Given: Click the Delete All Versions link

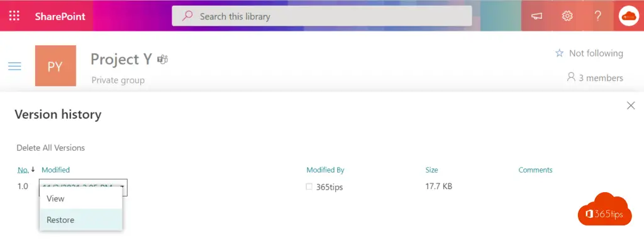Looking at the screenshot, I should click(50, 148).
